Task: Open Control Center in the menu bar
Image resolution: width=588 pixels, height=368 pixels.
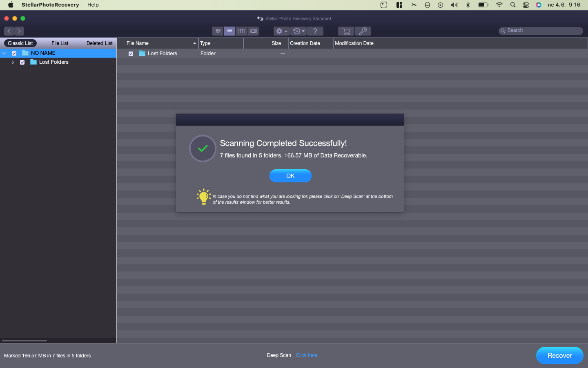Action: [526, 5]
